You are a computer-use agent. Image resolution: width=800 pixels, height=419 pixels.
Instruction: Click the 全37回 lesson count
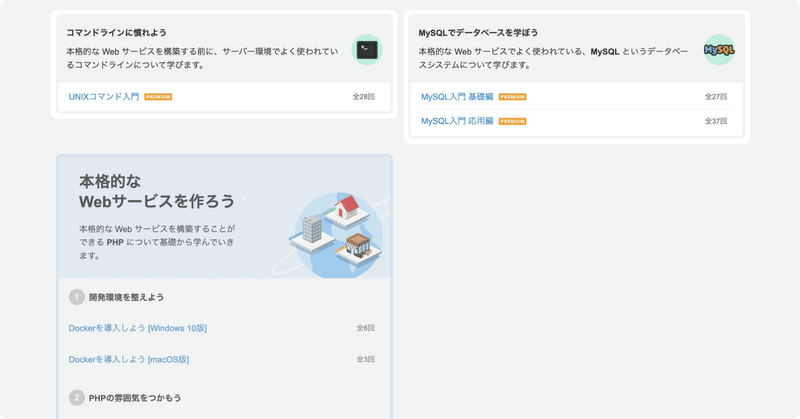point(716,121)
